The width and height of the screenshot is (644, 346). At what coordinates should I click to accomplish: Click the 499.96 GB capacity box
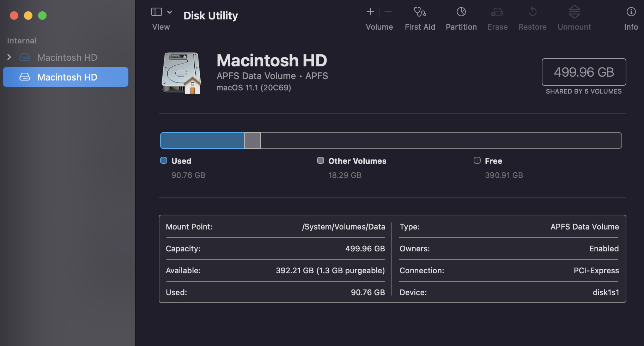point(584,72)
